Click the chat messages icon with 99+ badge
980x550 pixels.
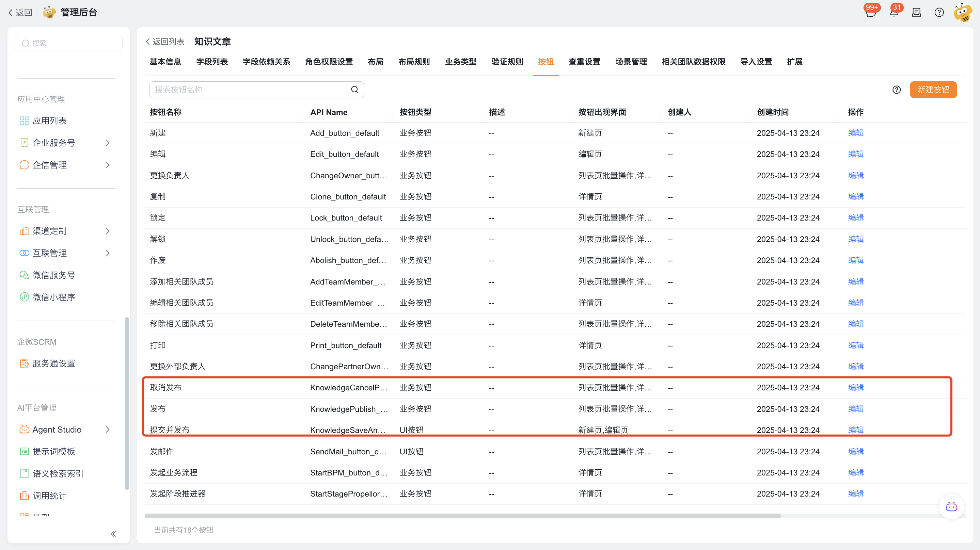[870, 13]
